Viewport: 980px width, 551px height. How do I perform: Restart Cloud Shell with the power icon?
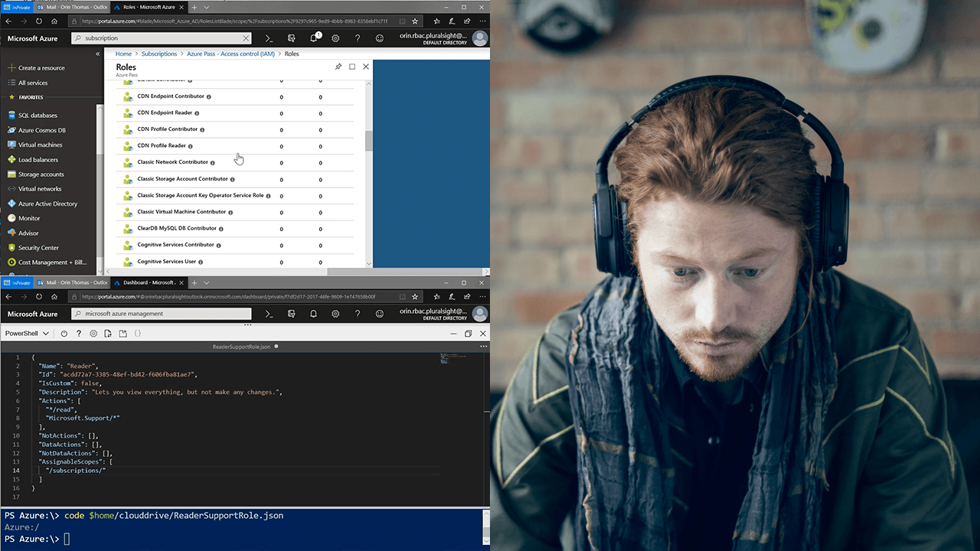[x=64, y=333]
